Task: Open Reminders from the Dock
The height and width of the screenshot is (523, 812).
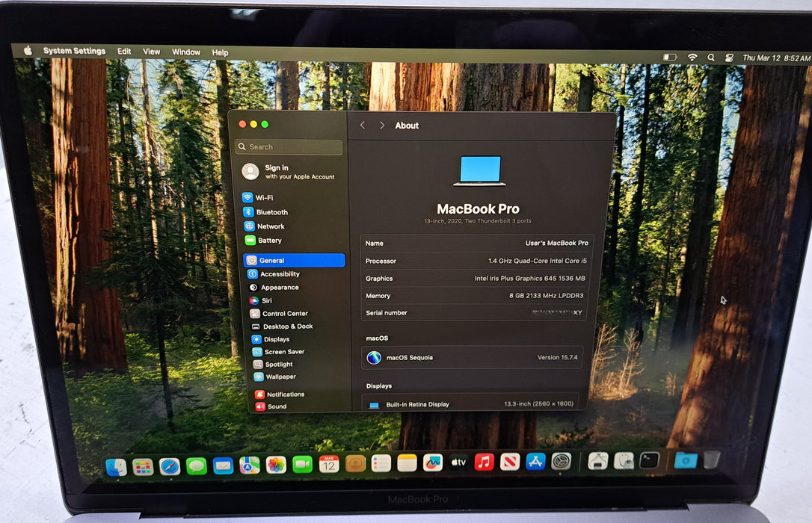Action: click(x=381, y=463)
